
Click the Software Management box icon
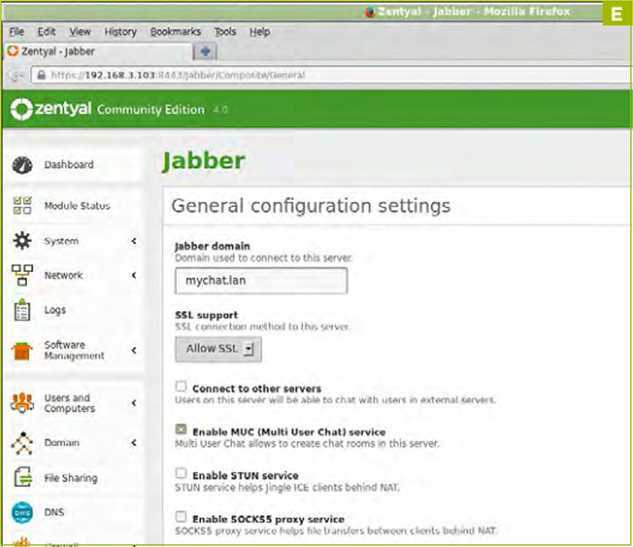[22, 350]
